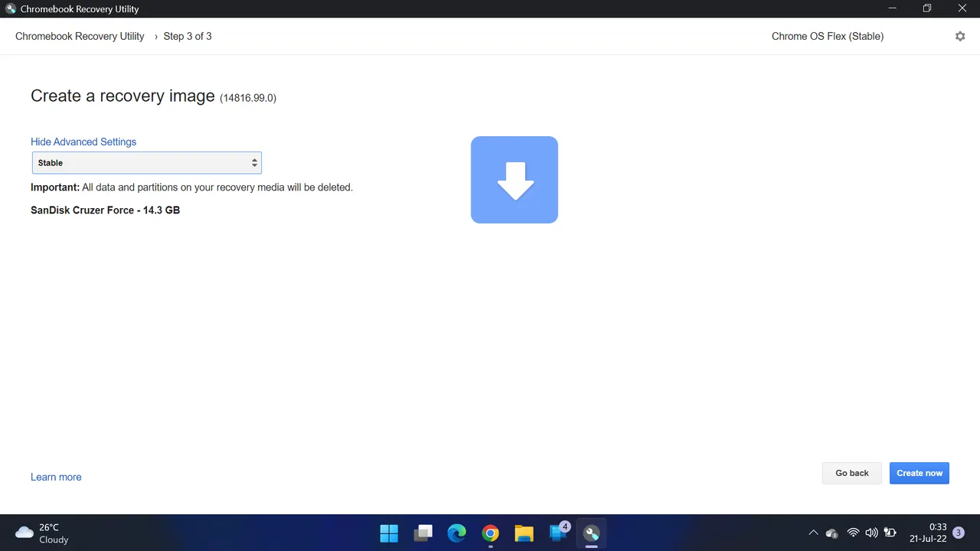Open the Windows Start menu
980x551 pixels.
tap(389, 533)
